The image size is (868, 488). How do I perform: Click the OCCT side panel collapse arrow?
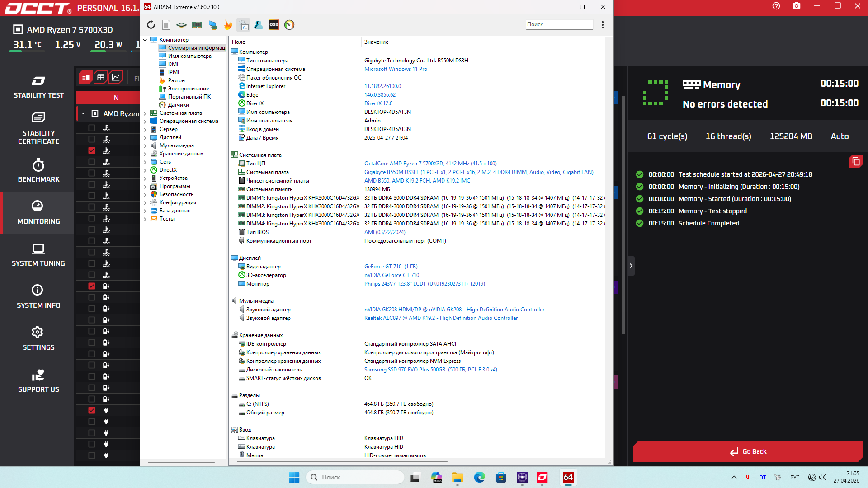tap(631, 266)
